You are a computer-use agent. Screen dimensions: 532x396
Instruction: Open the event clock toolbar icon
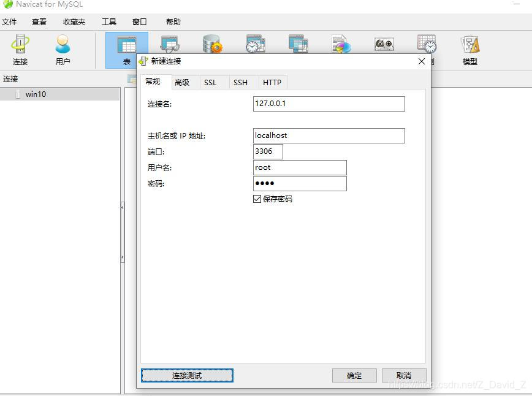pos(256,44)
